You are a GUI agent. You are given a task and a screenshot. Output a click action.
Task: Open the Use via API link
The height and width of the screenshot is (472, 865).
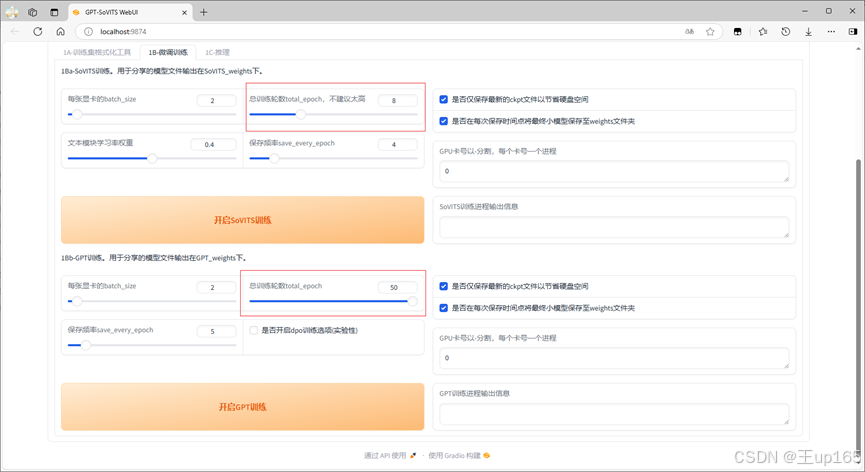click(x=389, y=455)
